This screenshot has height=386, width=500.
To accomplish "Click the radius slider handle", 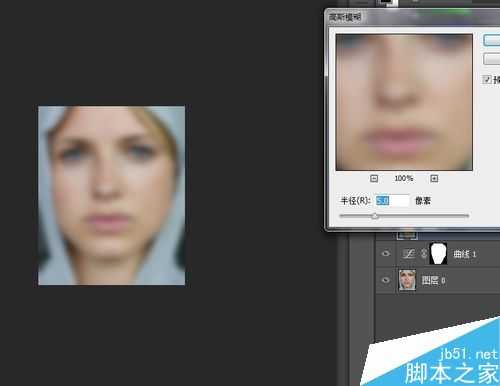I will [375, 216].
